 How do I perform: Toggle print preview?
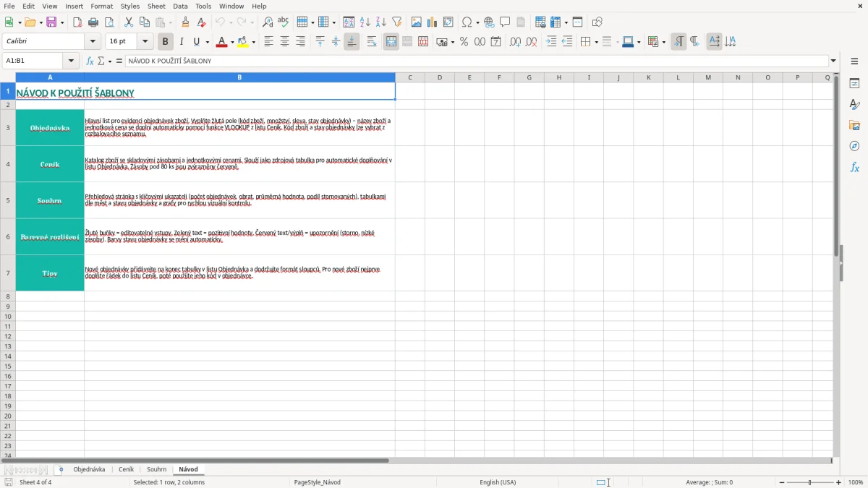point(109,22)
